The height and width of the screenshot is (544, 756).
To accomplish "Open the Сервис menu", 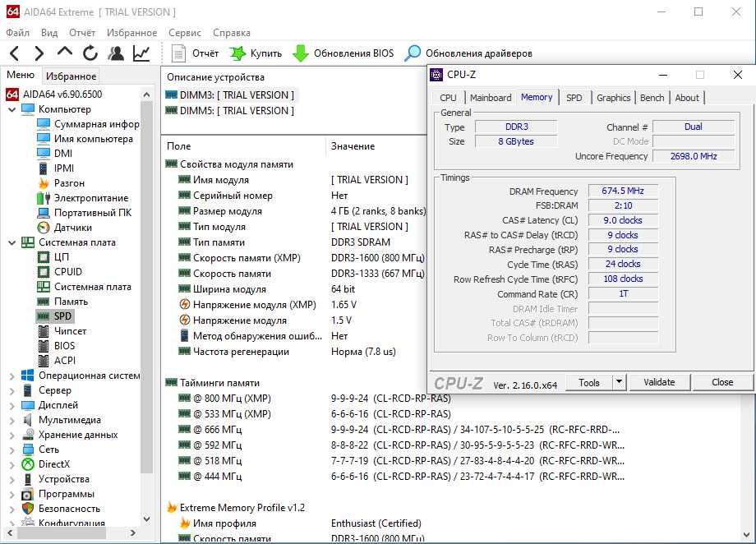I will (x=185, y=33).
